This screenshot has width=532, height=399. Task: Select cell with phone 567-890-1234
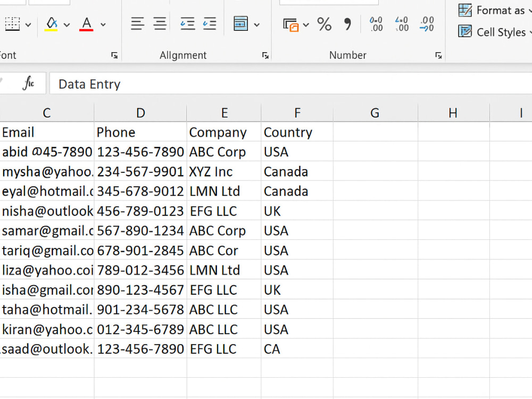click(x=140, y=230)
